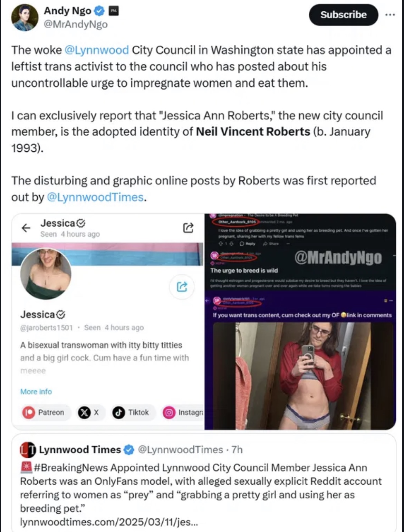Screen dimensions: 404x532
Task: Open the @LynnwoodTimes mention link
Action: pos(95,197)
